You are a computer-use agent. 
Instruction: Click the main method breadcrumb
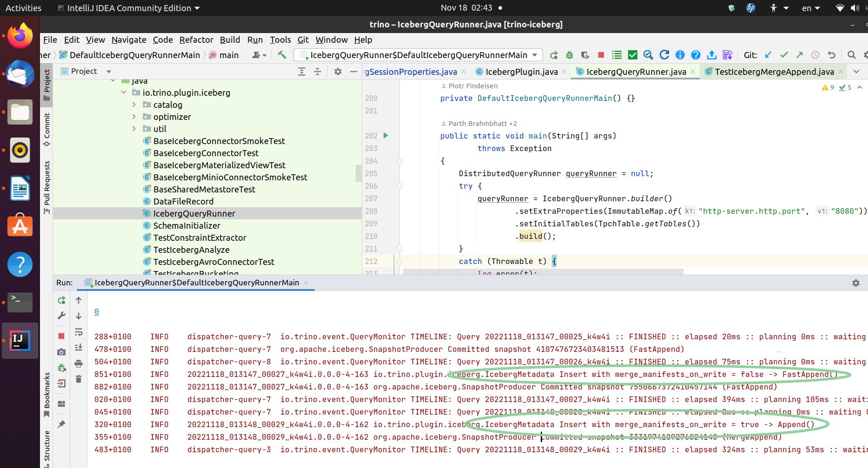[x=224, y=55]
